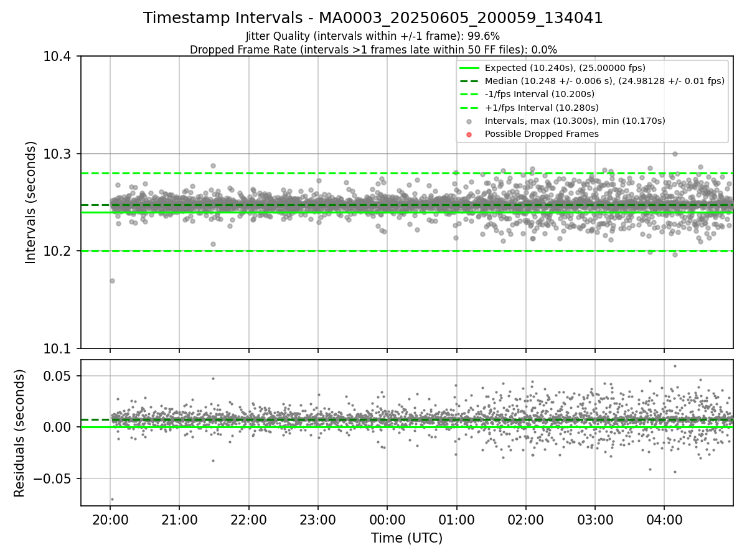Click the gray Intervals legend marker dot

pos(469,121)
